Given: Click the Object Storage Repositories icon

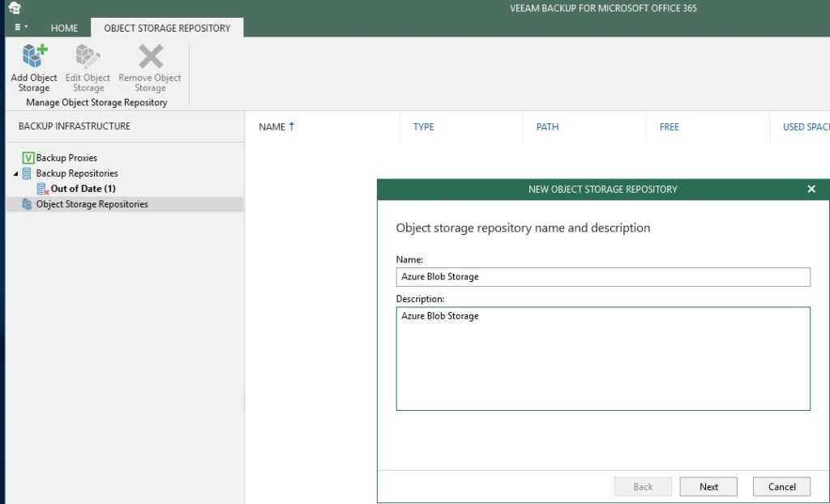Looking at the screenshot, I should click(27, 204).
